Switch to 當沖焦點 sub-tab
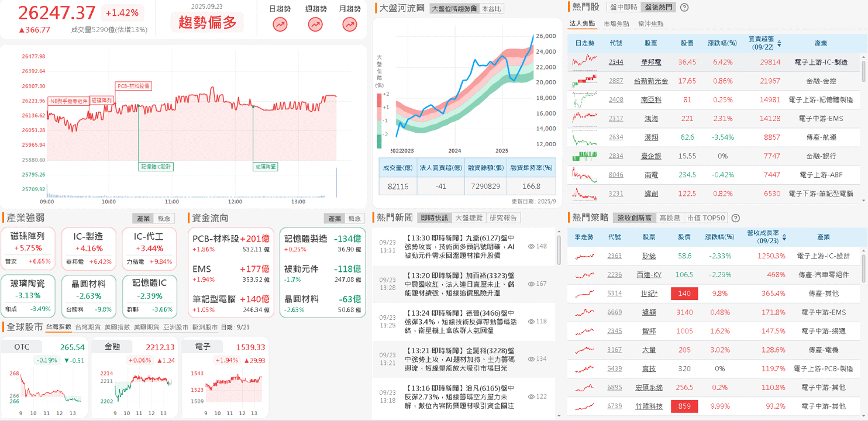This screenshot has width=868, height=421. pyautogui.click(x=650, y=24)
